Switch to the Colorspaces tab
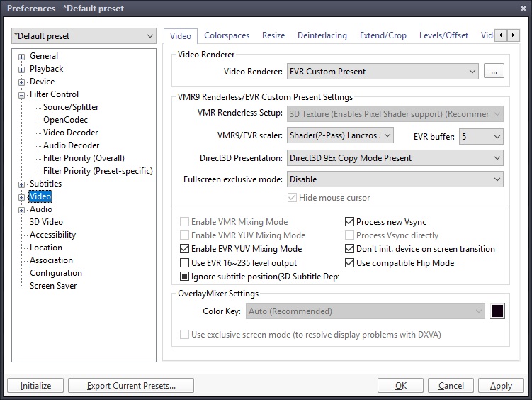The height and width of the screenshot is (400, 532). [227, 35]
